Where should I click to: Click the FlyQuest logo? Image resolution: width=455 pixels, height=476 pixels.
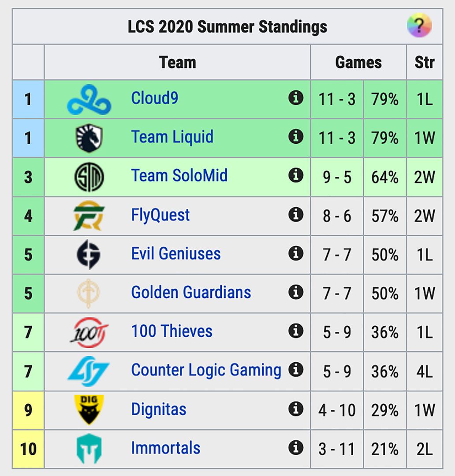click(88, 215)
